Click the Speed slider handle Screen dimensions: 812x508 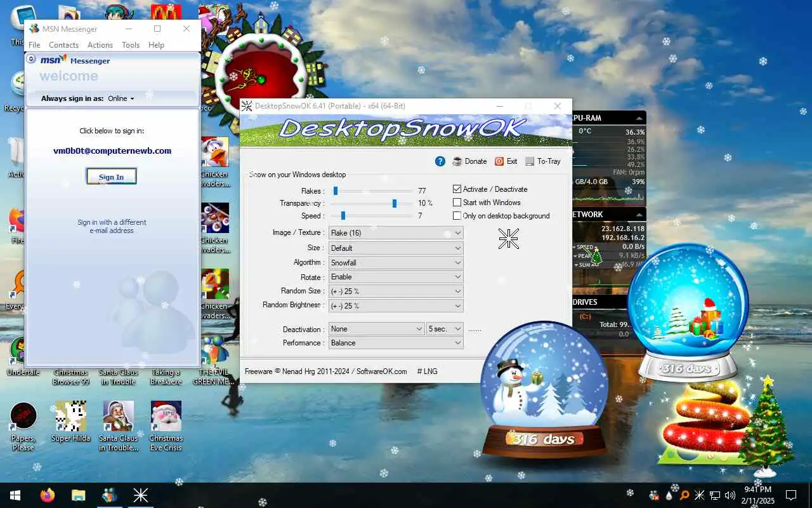pyautogui.click(x=343, y=216)
